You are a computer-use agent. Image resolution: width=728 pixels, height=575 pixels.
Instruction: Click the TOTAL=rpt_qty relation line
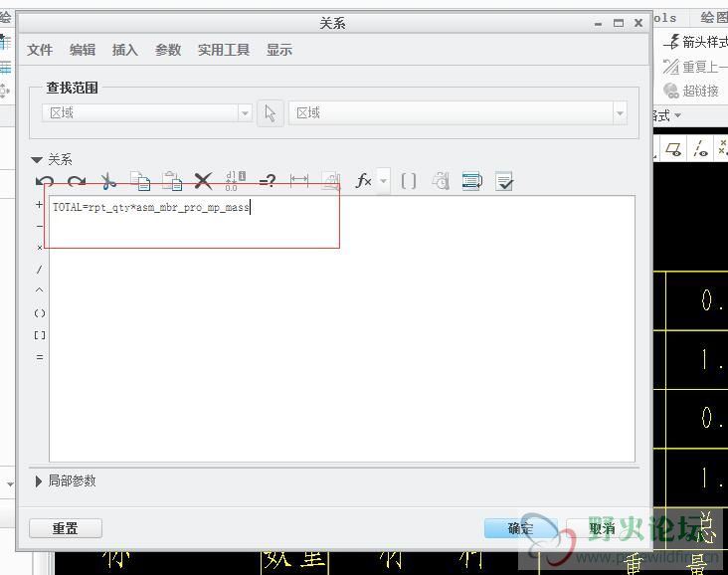(x=151, y=207)
